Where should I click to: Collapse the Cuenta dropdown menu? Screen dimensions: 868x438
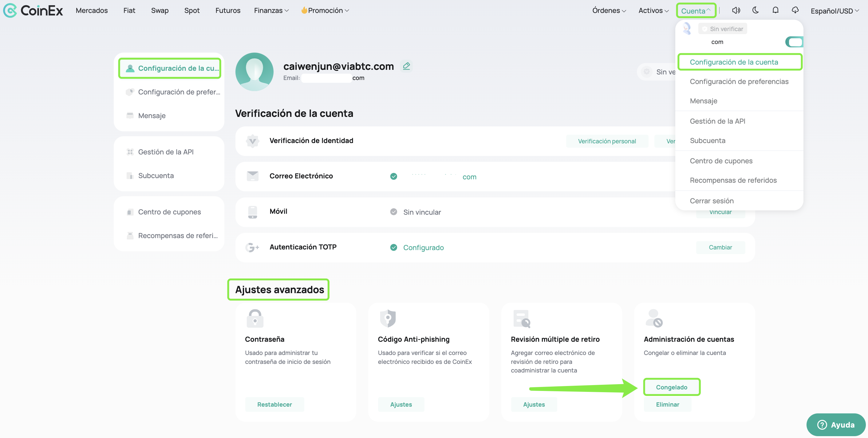point(696,11)
